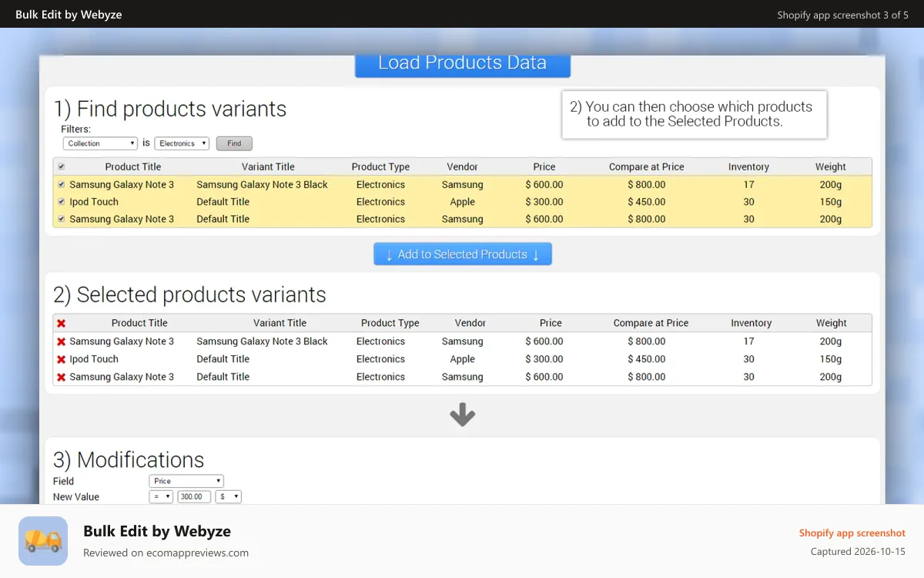Open the $ unit dropdown
Viewport: 924px width, 578px height.
coord(229,497)
